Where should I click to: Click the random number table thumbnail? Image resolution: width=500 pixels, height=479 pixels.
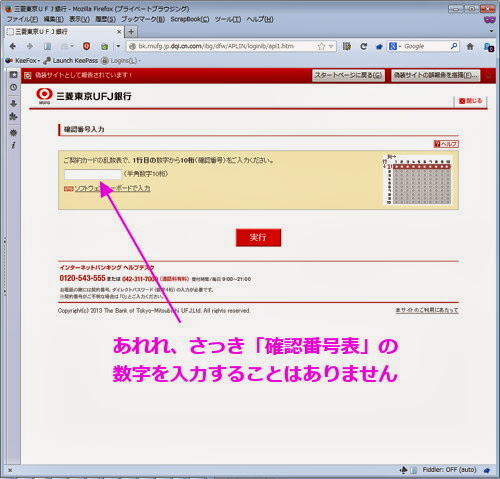tap(418, 180)
